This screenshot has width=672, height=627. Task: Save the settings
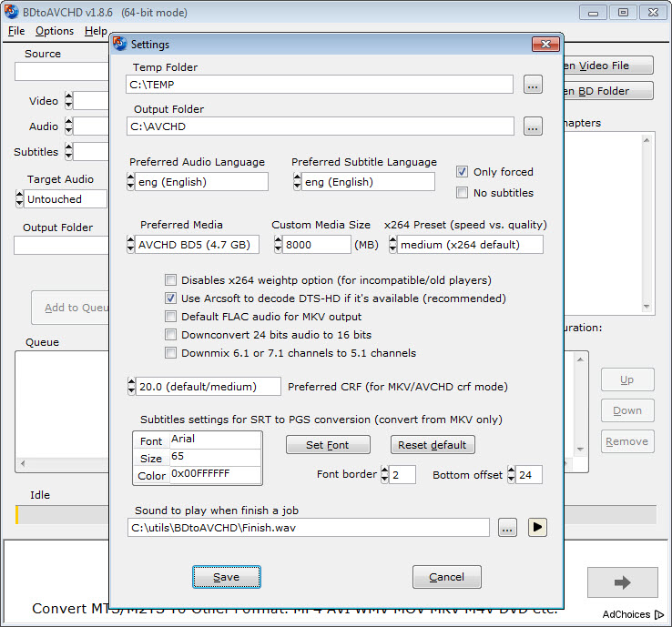point(227,577)
